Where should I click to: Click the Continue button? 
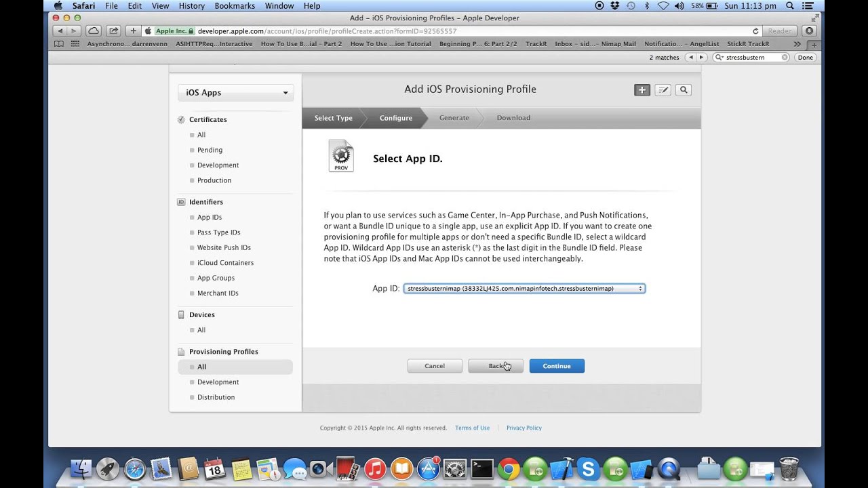pyautogui.click(x=557, y=366)
